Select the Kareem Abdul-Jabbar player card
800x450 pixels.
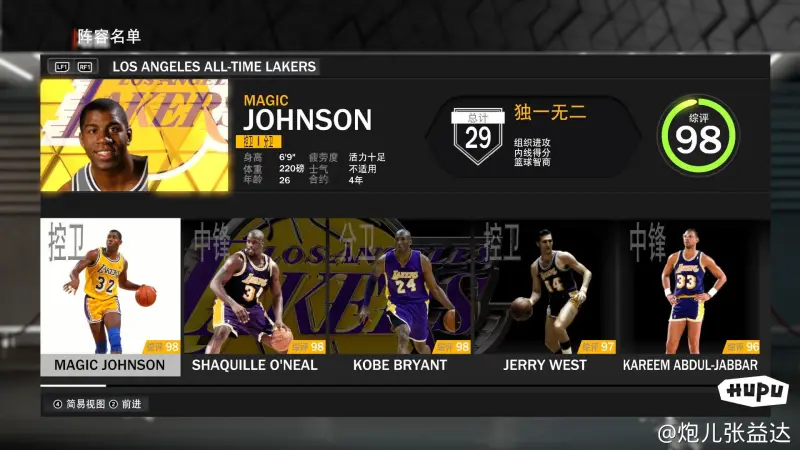(690, 297)
